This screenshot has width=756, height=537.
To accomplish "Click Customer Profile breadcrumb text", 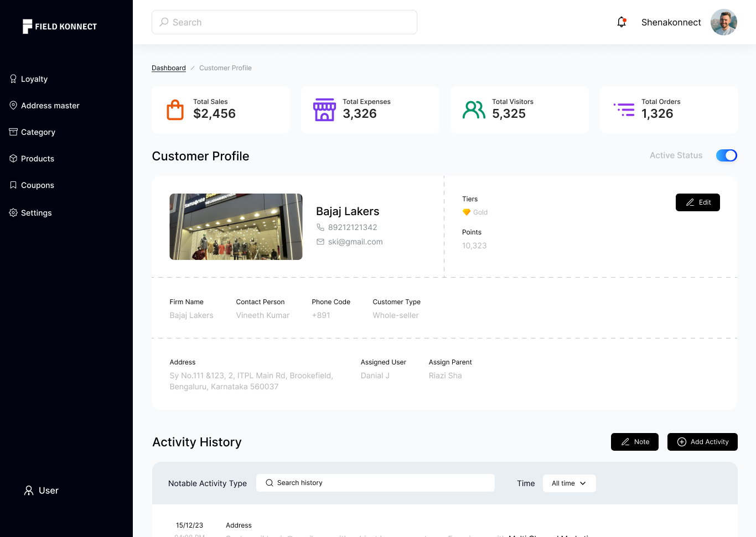I will coord(225,68).
